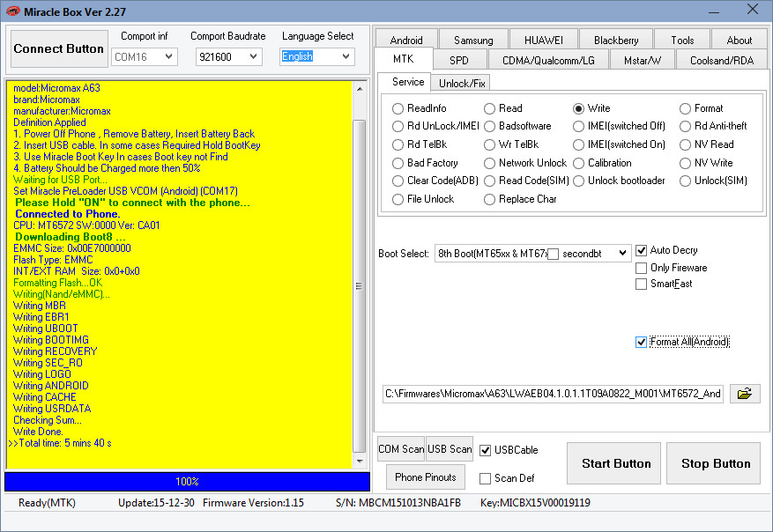Click the log scrollbar up arrow
773x532 pixels.
(x=360, y=89)
